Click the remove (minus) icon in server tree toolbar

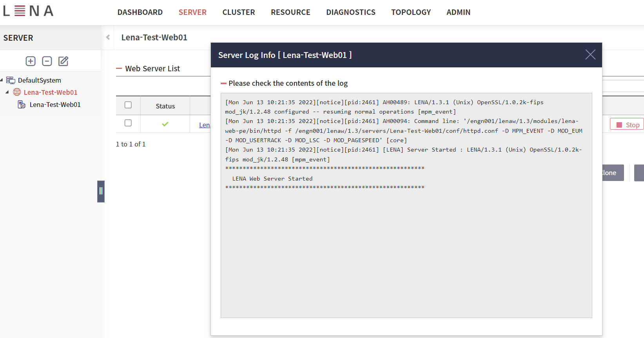point(47,61)
